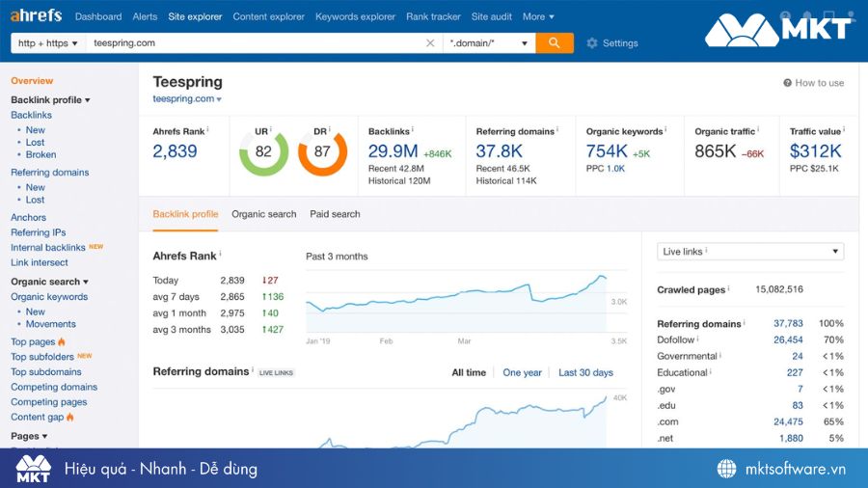Open Content explorer

[268, 16]
